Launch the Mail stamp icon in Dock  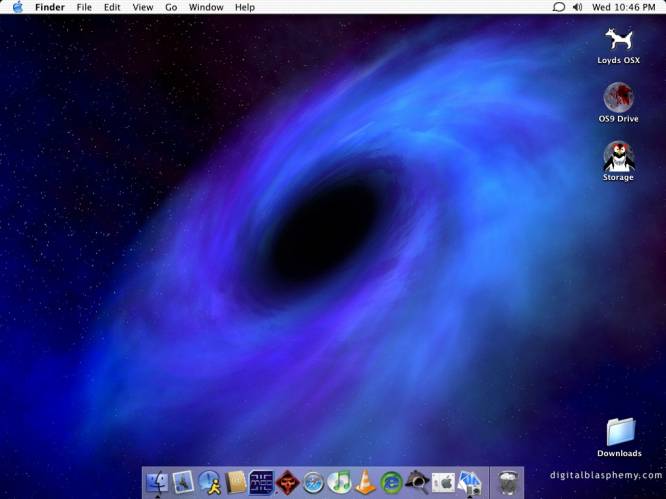pyautogui.click(x=183, y=482)
